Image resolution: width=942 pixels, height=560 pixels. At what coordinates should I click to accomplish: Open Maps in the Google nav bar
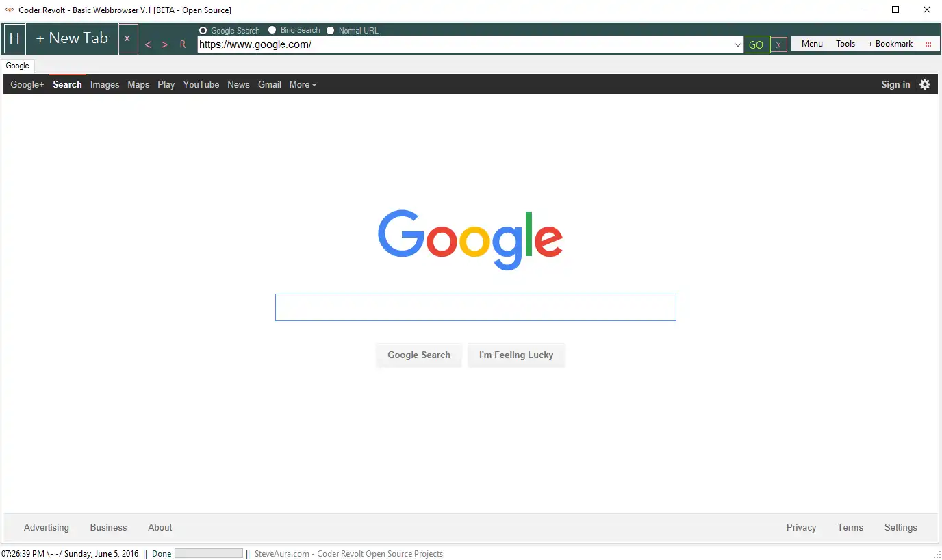coord(138,84)
